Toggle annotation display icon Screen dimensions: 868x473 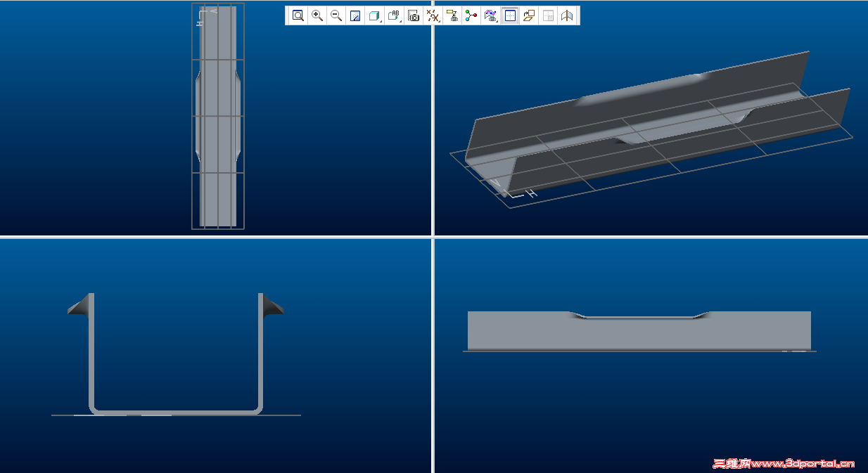pos(452,15)
